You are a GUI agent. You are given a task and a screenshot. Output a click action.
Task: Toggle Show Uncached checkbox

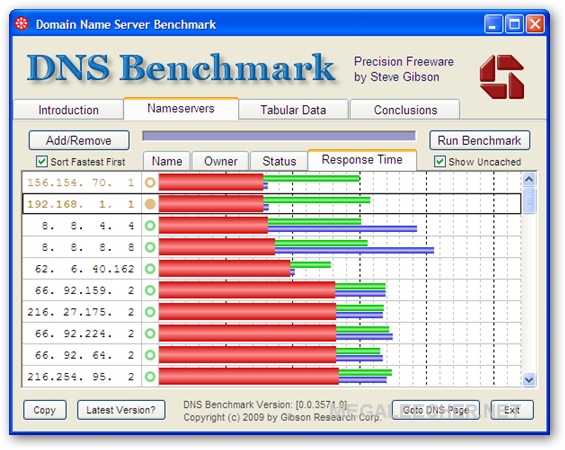[x=439, y=161]
